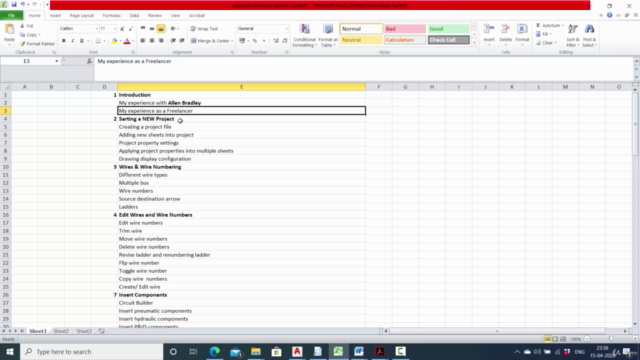Click the Paste clipboard icon
The height and width of the screenshot is (360, 640).
tap(9, 29)
